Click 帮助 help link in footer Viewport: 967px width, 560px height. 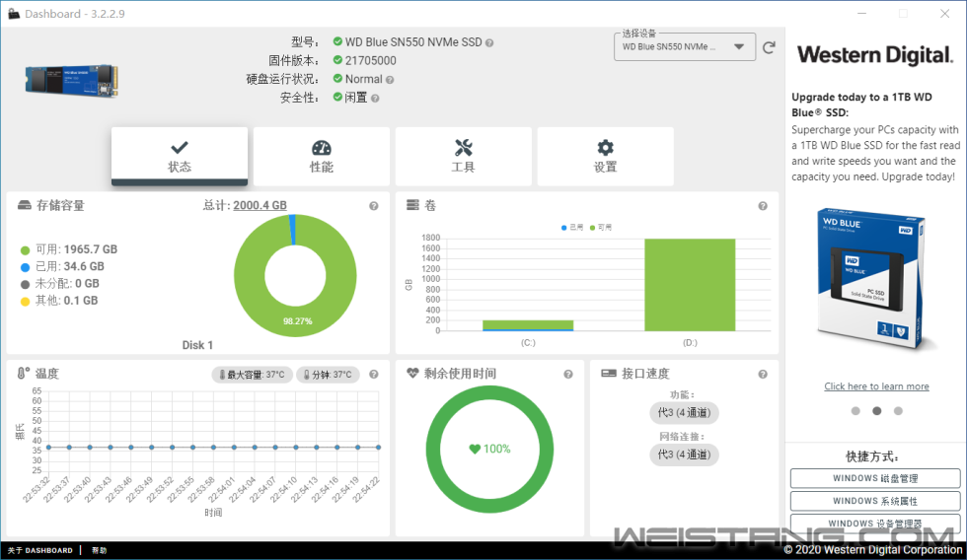[100, 550]
